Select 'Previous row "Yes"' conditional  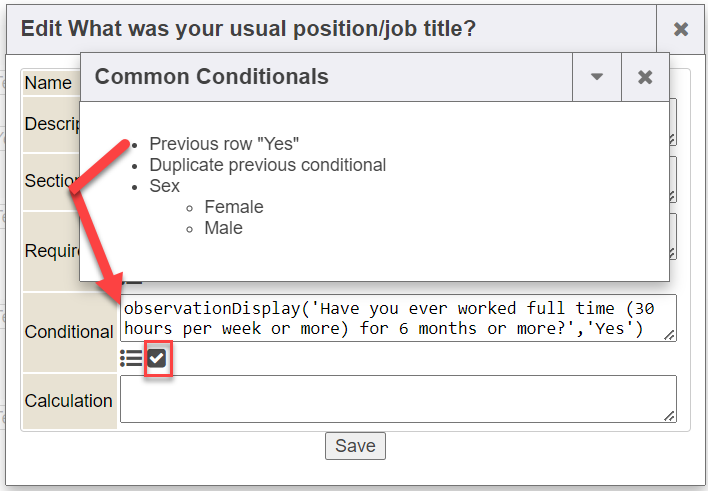[224, 144]
